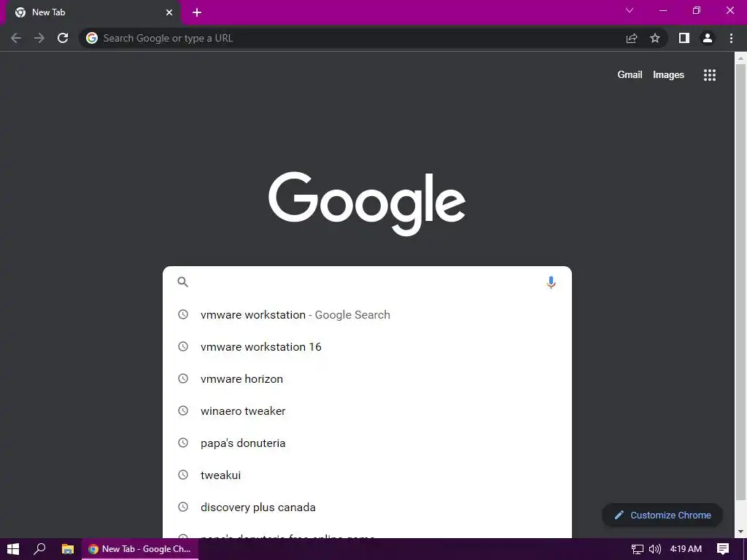Pick 'vmware workstation 16' suggestion

(x=367, y=346)
